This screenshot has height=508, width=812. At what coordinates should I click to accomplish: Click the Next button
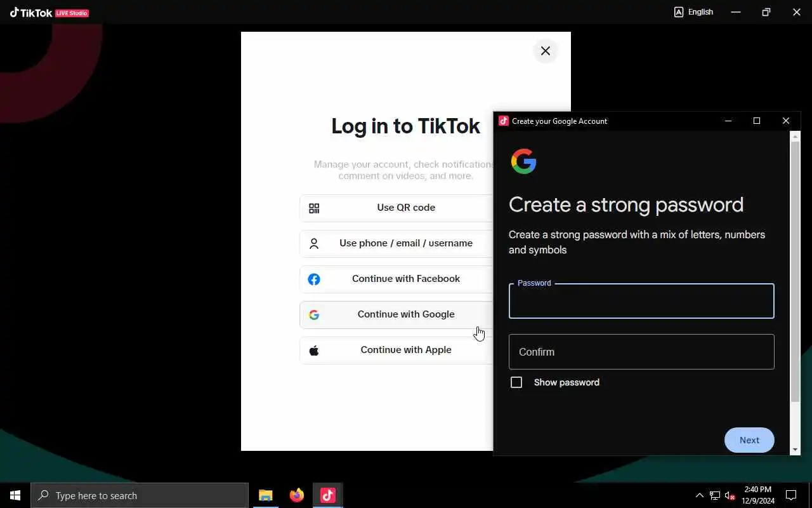(x=749, y=440)
